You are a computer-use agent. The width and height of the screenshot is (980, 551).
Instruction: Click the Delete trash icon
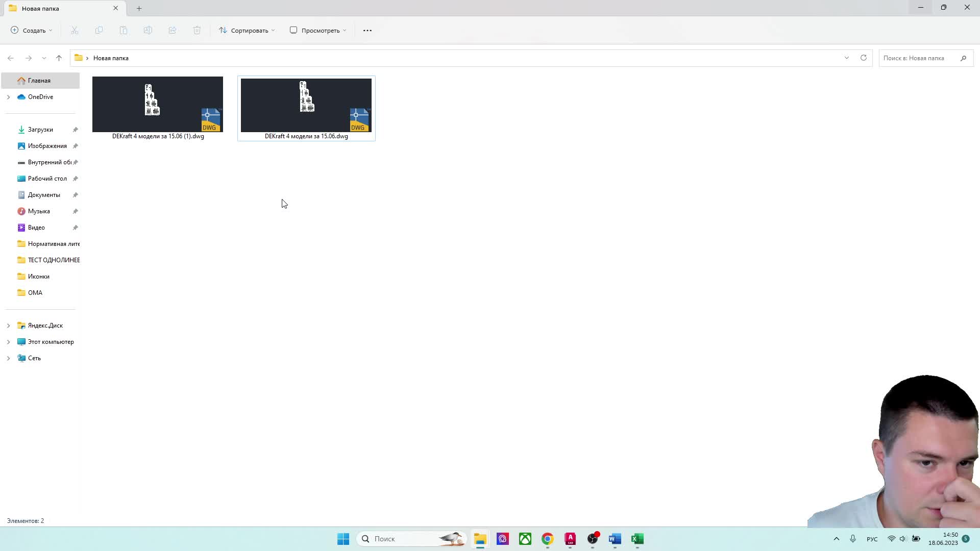[x=197, y=30]
